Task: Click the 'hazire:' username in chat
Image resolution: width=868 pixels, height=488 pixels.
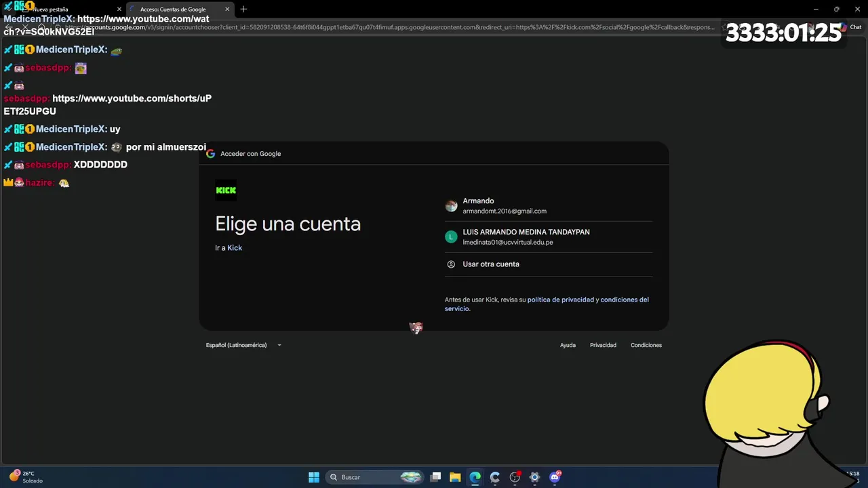Action: coord(40,183)
